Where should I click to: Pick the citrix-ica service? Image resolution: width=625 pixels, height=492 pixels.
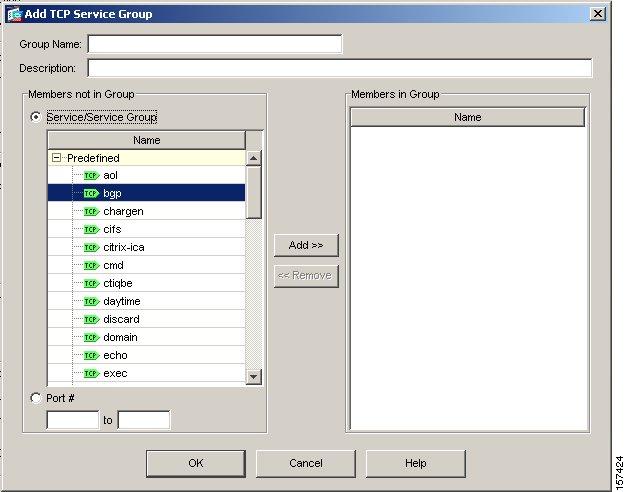click(146, 248)
